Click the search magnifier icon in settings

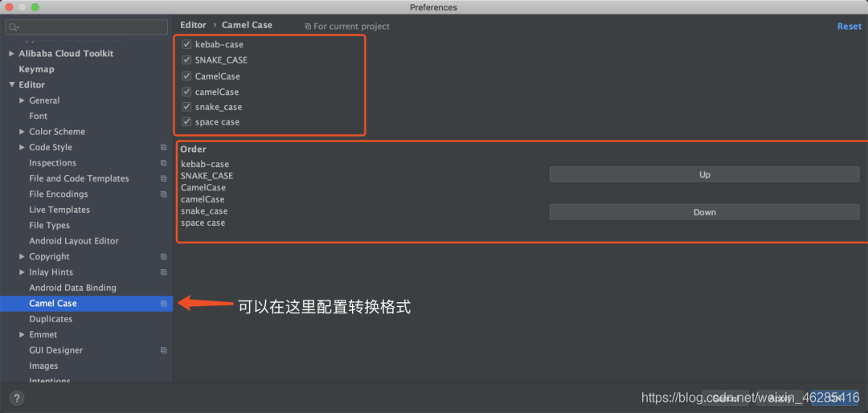point(14,27)
